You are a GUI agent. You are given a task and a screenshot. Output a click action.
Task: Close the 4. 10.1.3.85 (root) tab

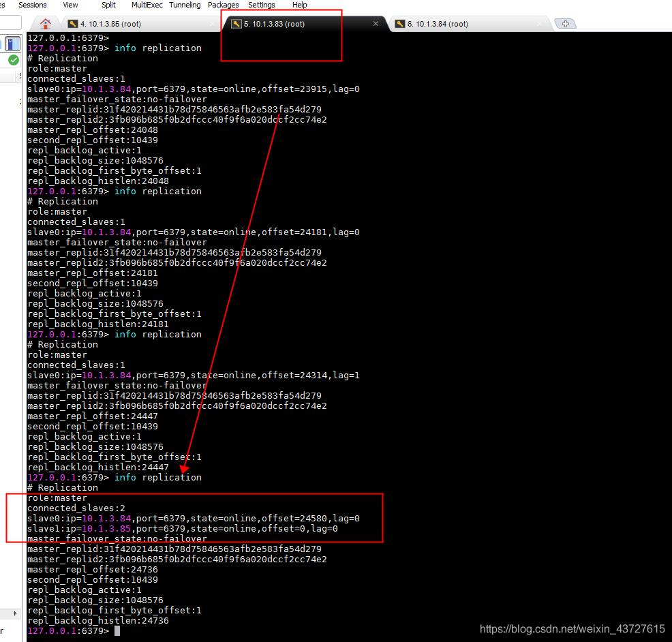tap(213, 24)
